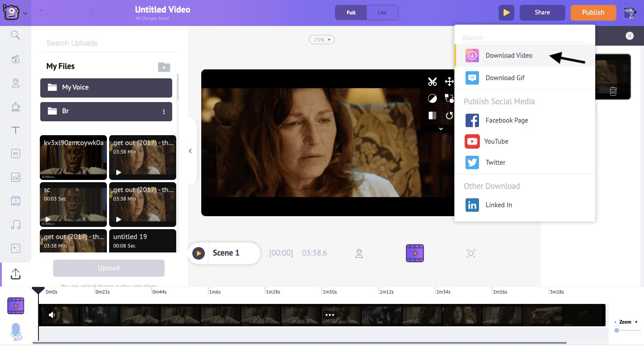644x346 pixels.
Task: Click the scissors trim icon on video
Action: [432, 81]
